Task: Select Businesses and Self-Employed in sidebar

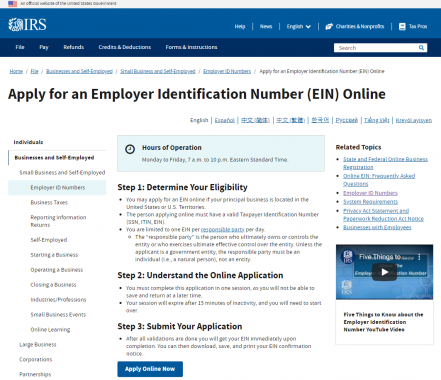Action: pyautogui.click(x=54, y=158)
